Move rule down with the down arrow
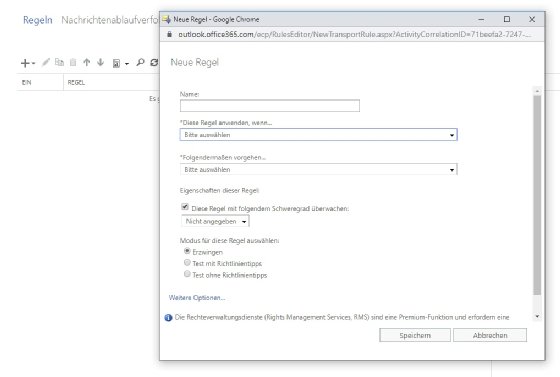This screenshot has width=560, height=377. [100, 62]
